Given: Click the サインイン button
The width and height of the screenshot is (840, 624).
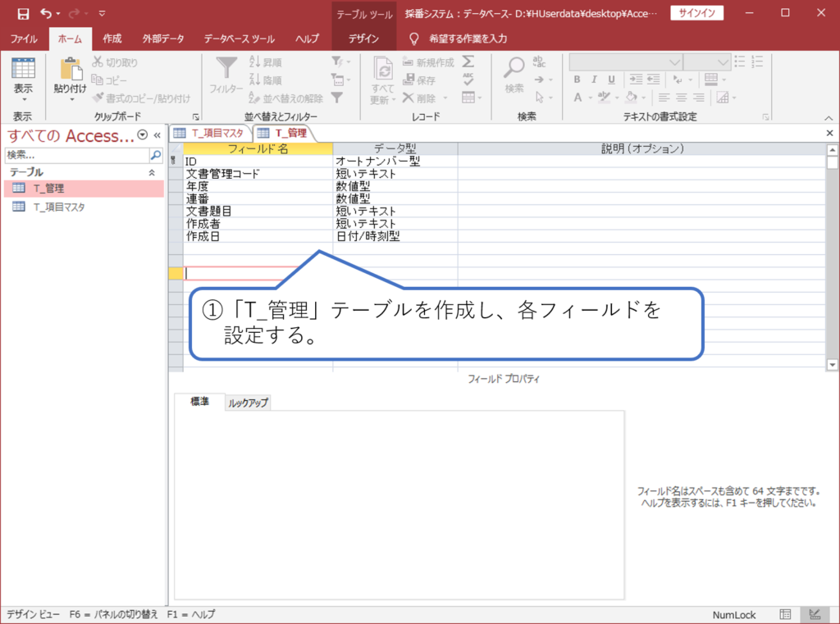Looking at the screenshot, I should pyautogui.click(x=696, y=12).
